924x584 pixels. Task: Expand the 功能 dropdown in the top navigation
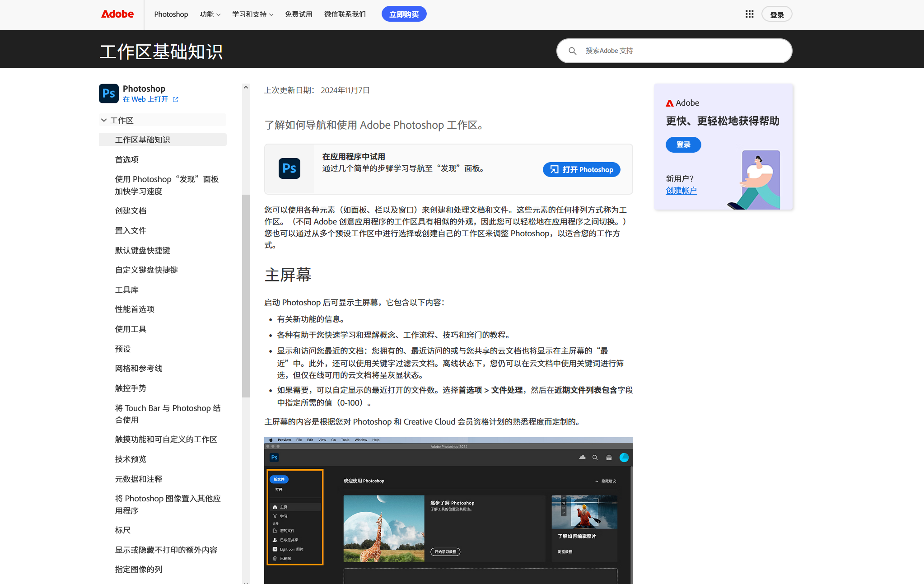210,14
